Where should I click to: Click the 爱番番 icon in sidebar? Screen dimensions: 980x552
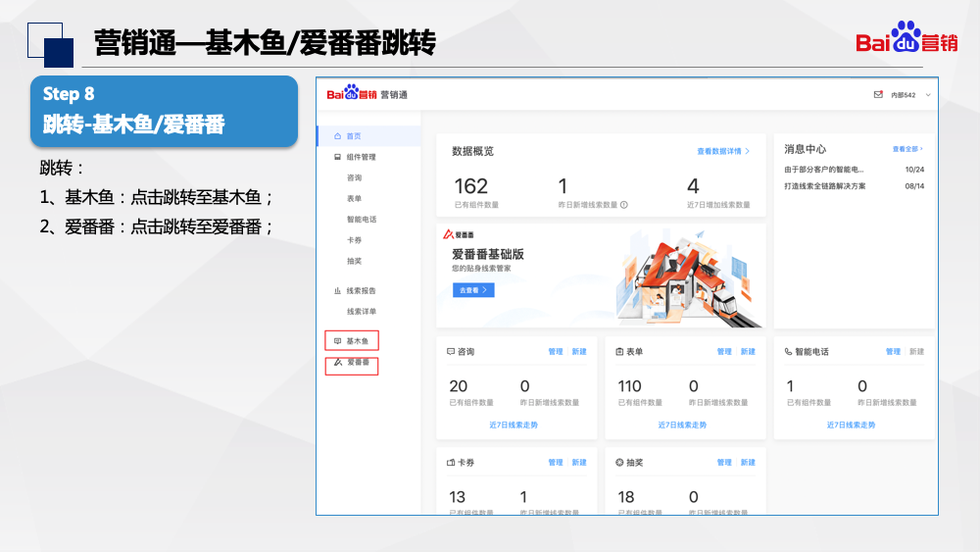(338, 362)
